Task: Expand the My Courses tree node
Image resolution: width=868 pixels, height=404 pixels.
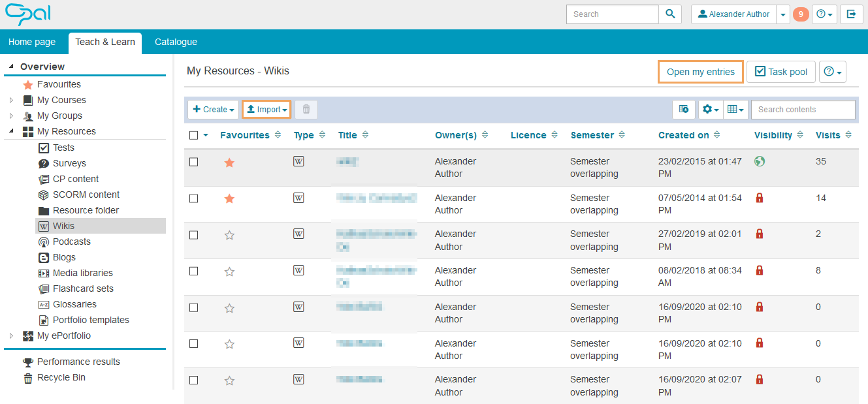Action: [x=11, y=100]
